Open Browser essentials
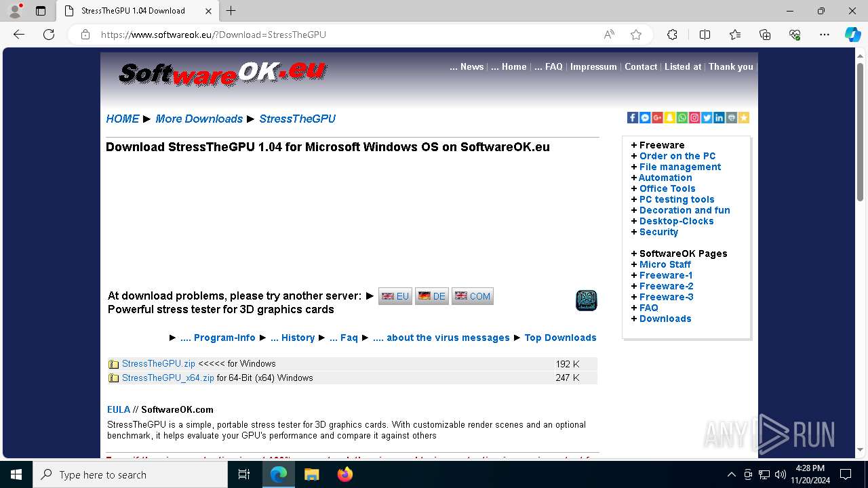 [795, 35]
